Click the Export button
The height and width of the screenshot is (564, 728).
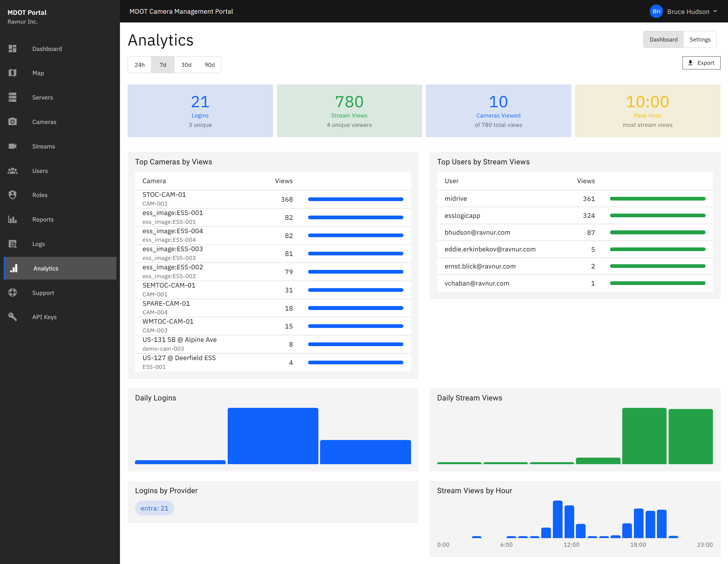[x=701, y=63]
